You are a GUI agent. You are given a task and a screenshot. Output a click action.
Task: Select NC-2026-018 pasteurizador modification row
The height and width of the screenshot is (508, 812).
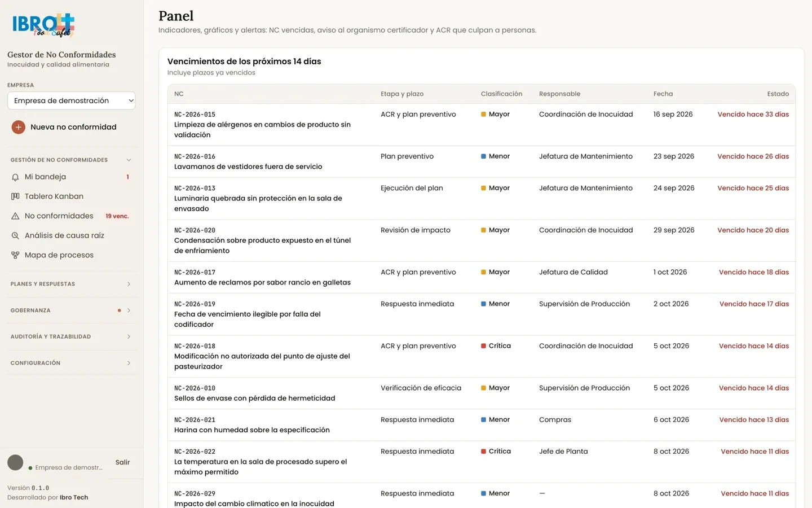click(x=482, y=356)
